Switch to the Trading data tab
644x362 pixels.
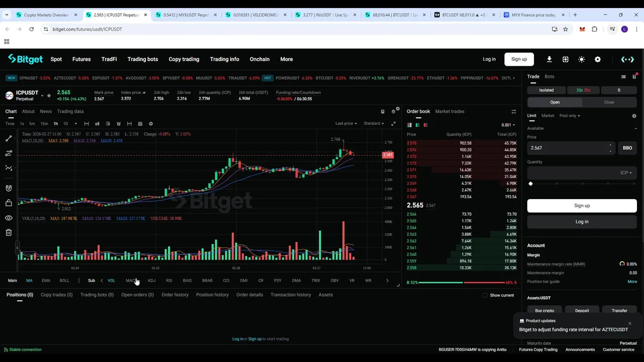(70, 112)
